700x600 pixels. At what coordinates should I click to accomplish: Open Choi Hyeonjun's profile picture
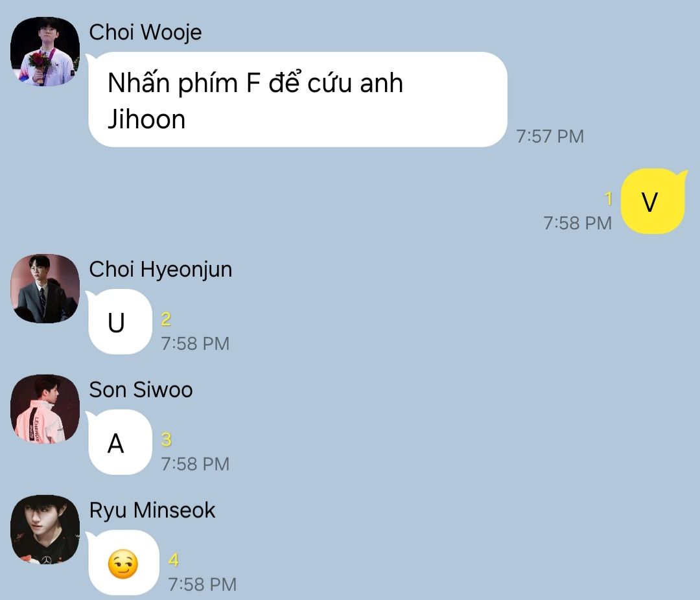coord(45,288)
